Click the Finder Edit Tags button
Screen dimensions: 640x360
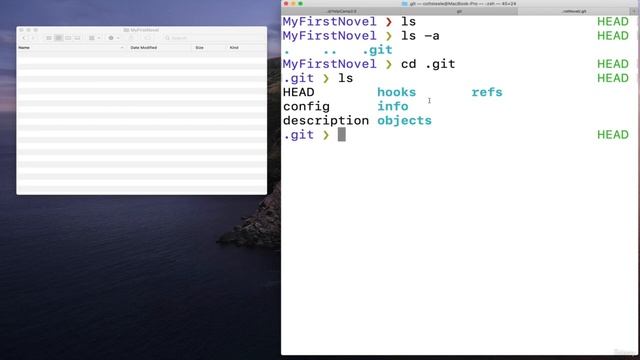point(148,38)
